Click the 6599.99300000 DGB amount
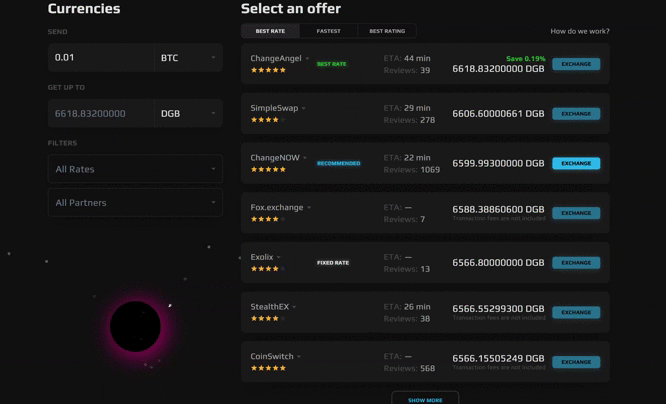The height and width of the screenshot is (404, 666). click(498, 163)
